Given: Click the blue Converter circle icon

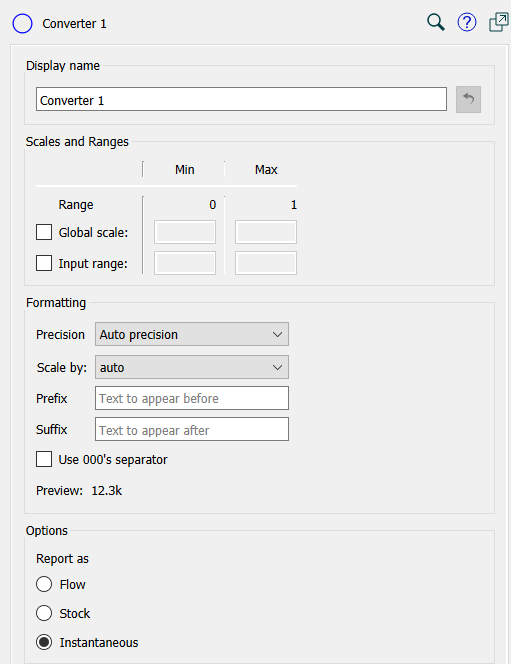Looking at the screenshot, I should pyautogui.click(x=22, y=23).
